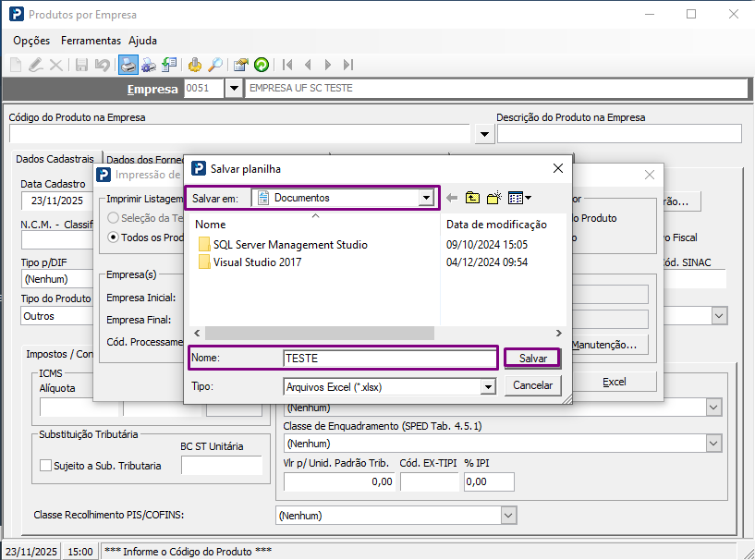Click the new record page icon in toolbar
Image resolution: width=755 pixels, height=560 pixels.
[x=16, y=65]
